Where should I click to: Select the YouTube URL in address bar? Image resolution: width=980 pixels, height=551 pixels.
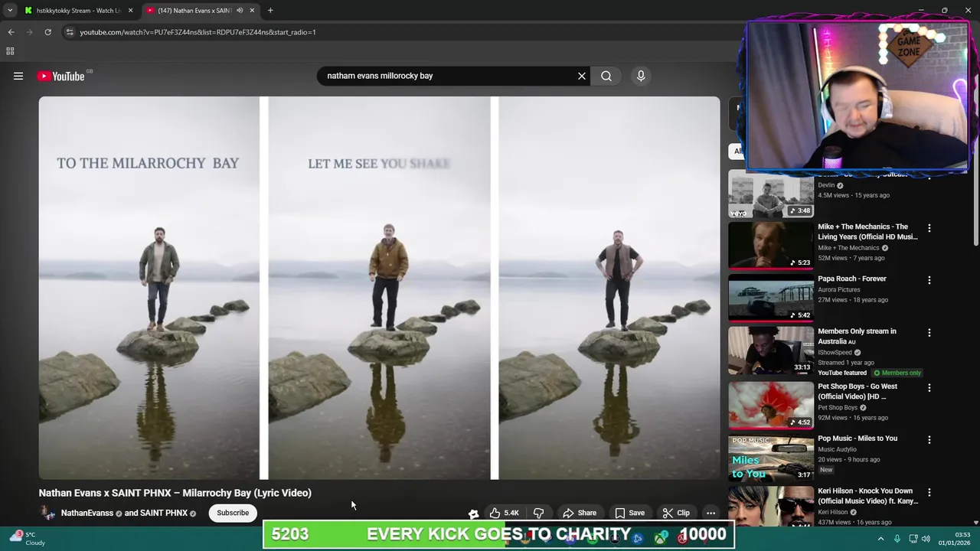(198, 32)
